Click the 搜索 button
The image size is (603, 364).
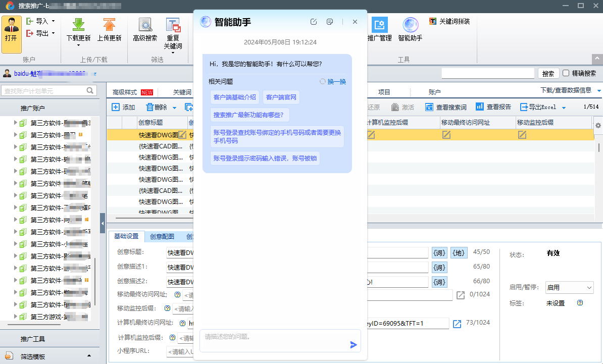pyautogui.click(x=548, y=73)
